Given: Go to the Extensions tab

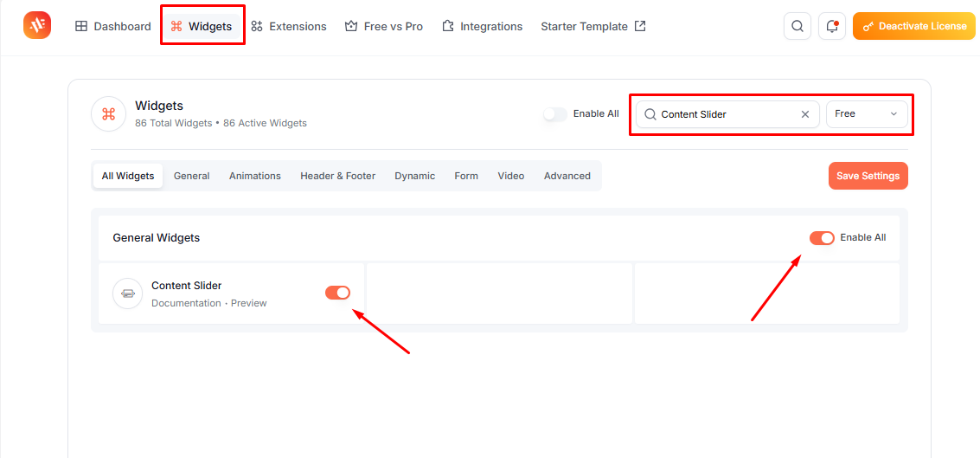Looking at the screenshot, I should point(289,26).
